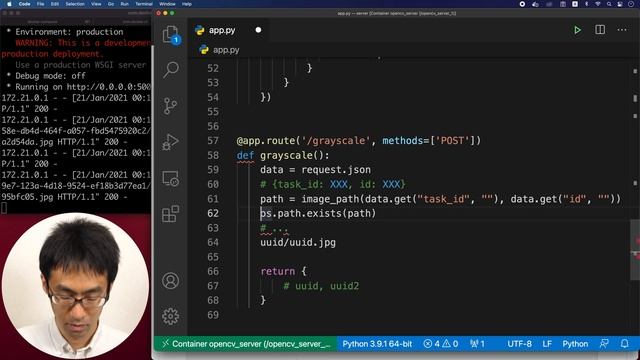Open the Window menu
The width and height of the screenshot is (640, 360).
pos(167,4)
